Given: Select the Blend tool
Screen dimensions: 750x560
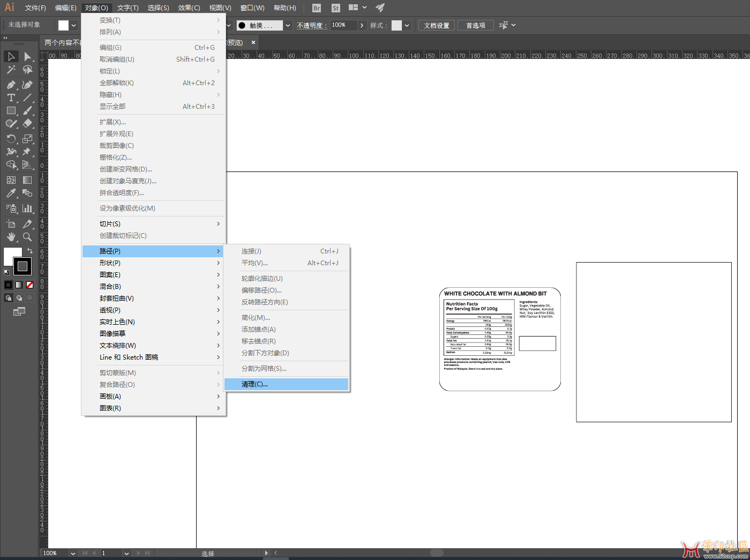Looking at the screenshot, I should pos(27,193).
